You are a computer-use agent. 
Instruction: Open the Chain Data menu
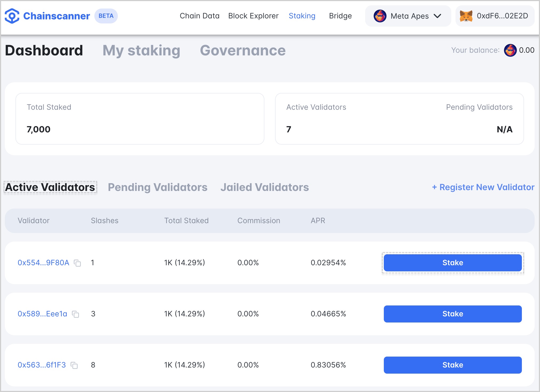(x=200, y=16)
